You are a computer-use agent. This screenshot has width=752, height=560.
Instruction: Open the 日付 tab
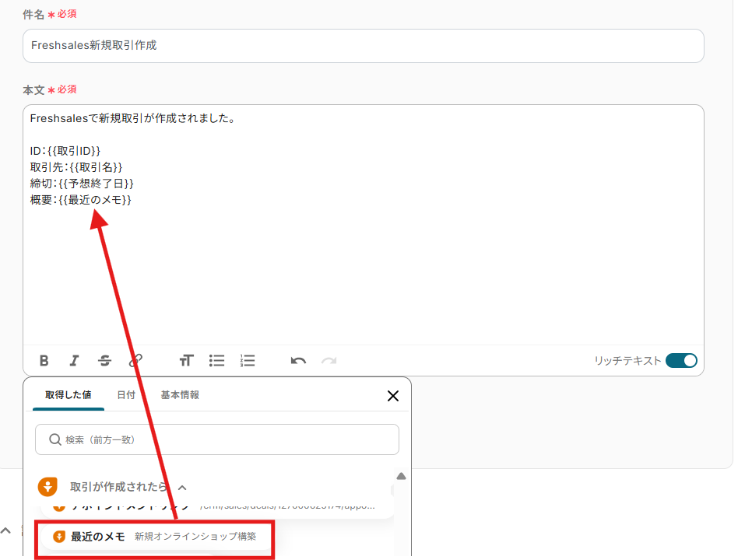pyautogui.click(x=126, y=395)
